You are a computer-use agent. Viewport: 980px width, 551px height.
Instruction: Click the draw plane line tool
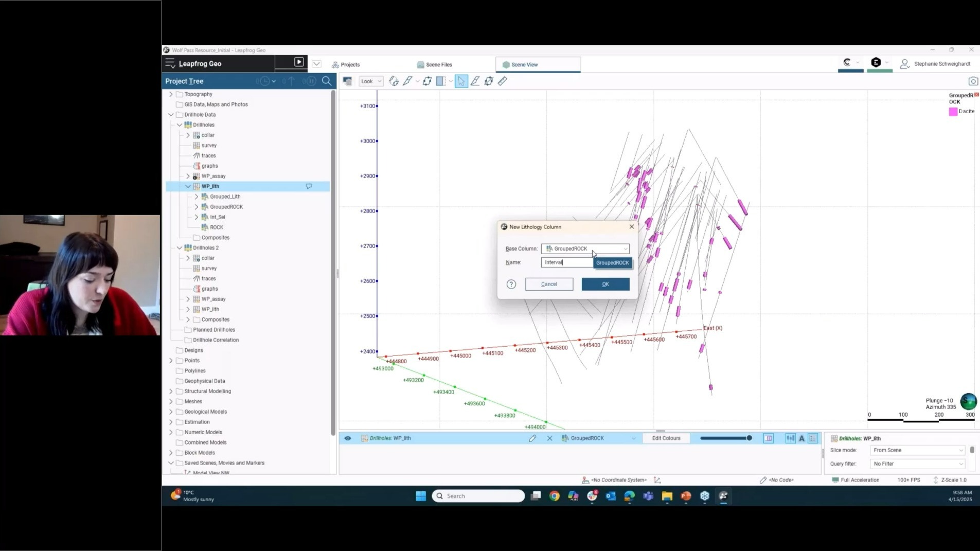click(489, 81)
